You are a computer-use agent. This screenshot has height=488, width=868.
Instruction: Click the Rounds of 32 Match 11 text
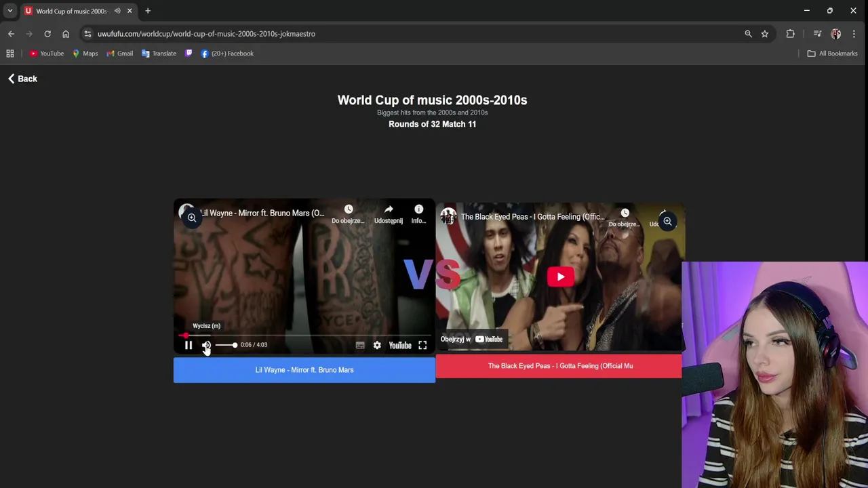432,124
